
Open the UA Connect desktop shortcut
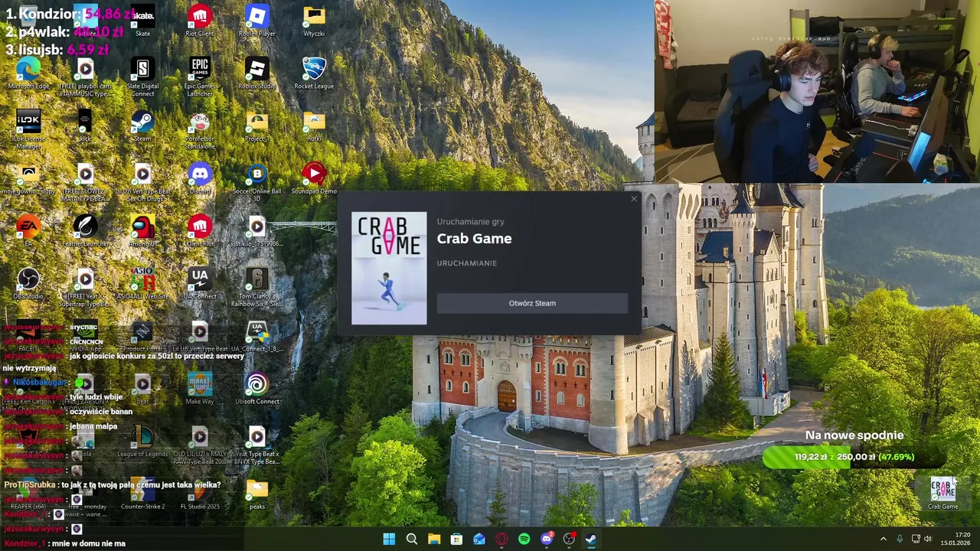tap(200, 285)
